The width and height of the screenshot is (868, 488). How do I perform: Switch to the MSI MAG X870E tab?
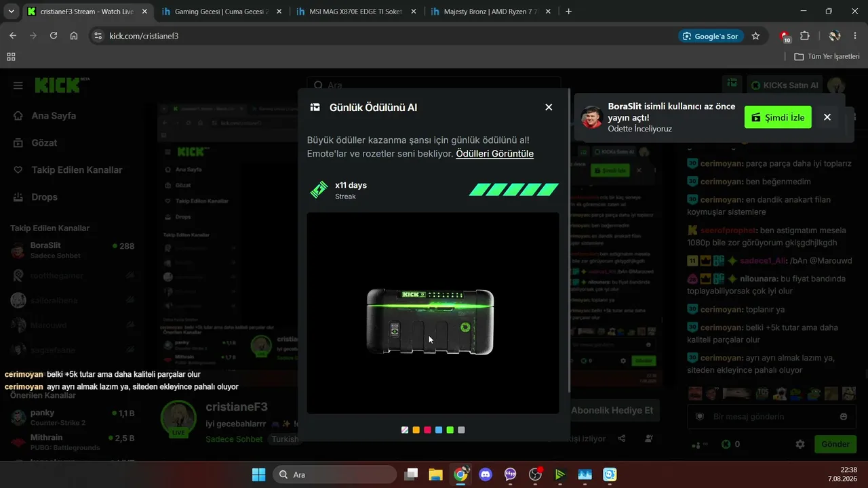coord(357,12)
